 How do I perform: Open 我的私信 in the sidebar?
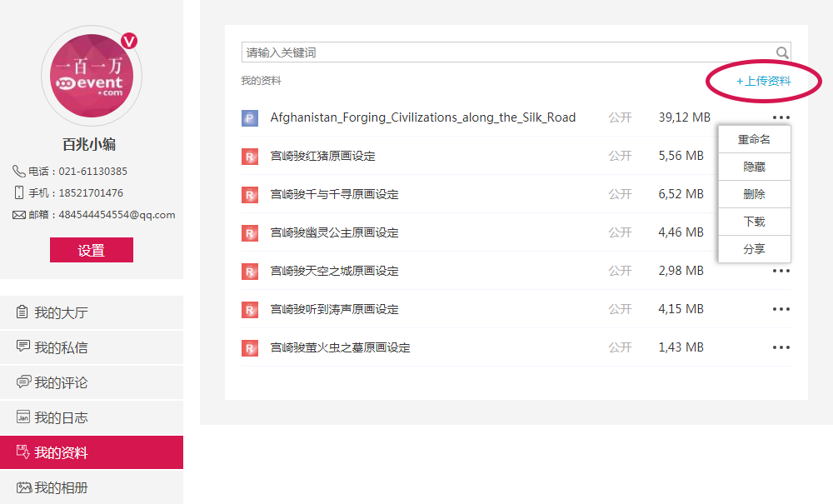click(92, 347)
